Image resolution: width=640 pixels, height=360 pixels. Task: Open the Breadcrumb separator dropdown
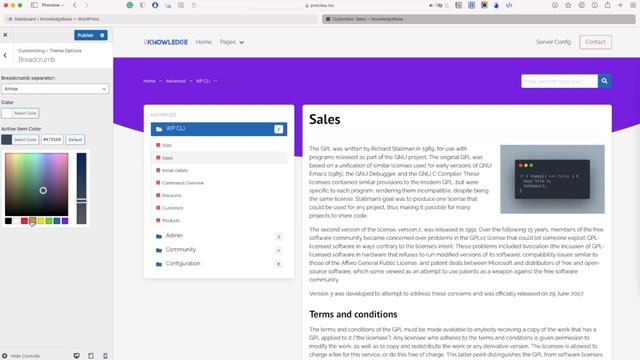click(55, 89)
